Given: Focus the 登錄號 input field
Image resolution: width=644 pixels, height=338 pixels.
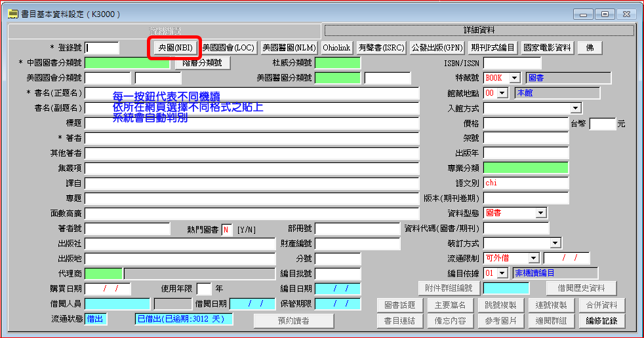Looking at the screenshot, I should [x=102, y=48].
